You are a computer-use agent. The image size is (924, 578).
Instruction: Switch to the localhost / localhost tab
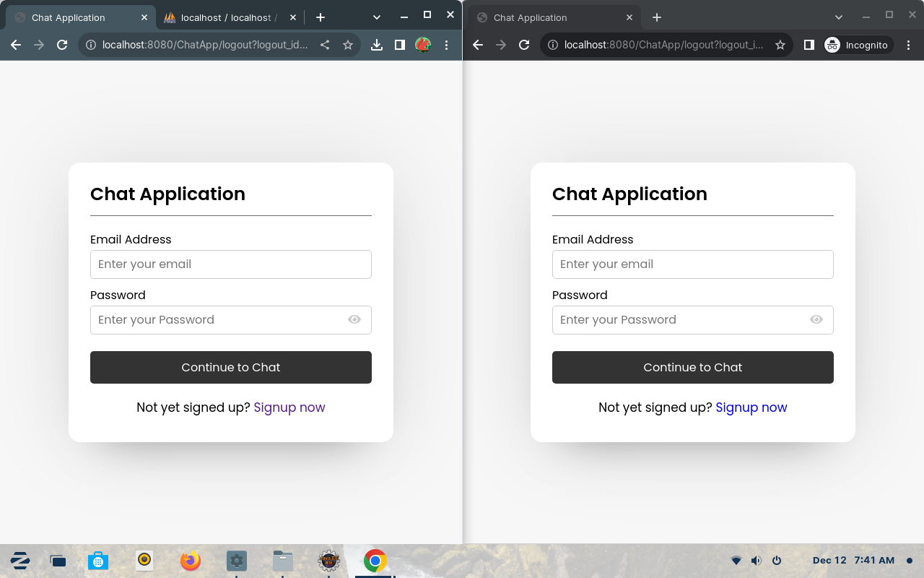click(224, 17)
